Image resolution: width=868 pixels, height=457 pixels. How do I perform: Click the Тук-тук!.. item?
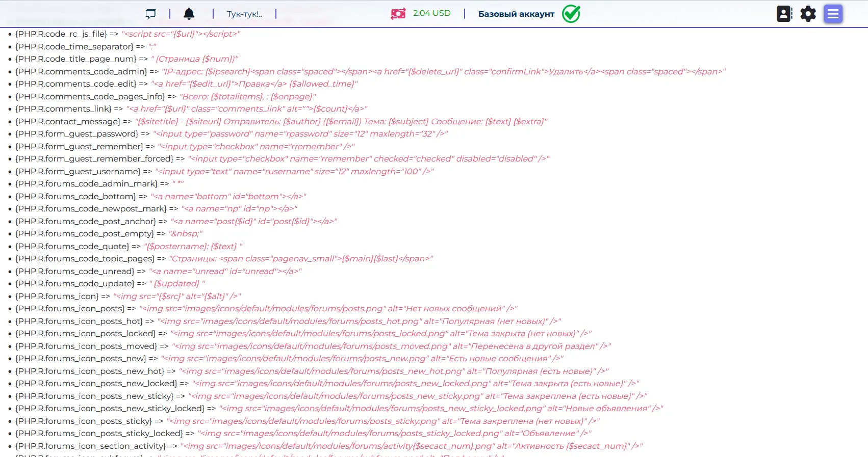[x=244, y=14]
